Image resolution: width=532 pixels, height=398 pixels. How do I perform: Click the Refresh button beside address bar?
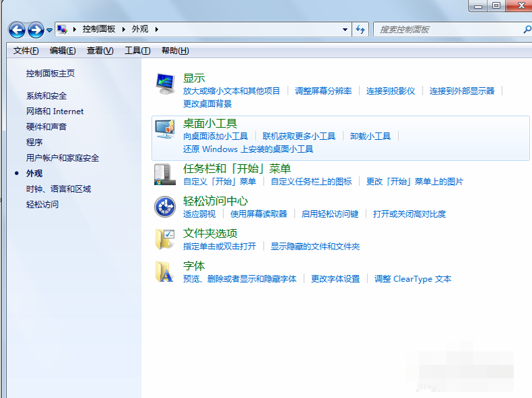point(360,30)
